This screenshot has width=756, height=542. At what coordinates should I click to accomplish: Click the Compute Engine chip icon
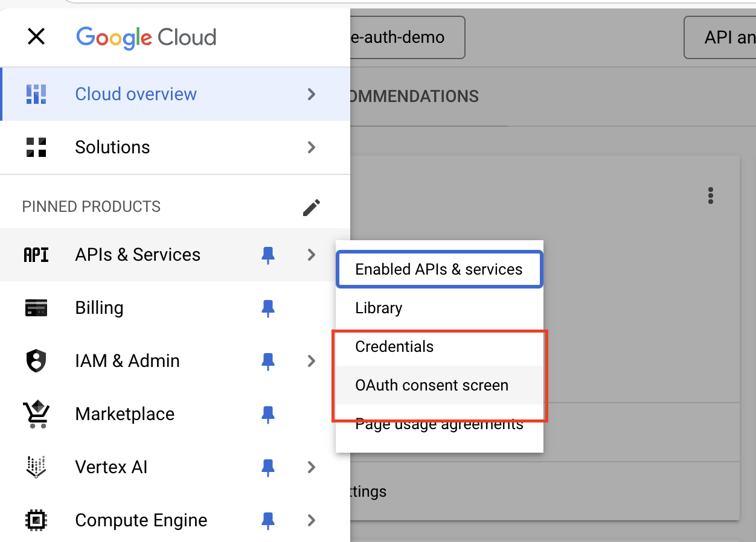coord(36,520)
